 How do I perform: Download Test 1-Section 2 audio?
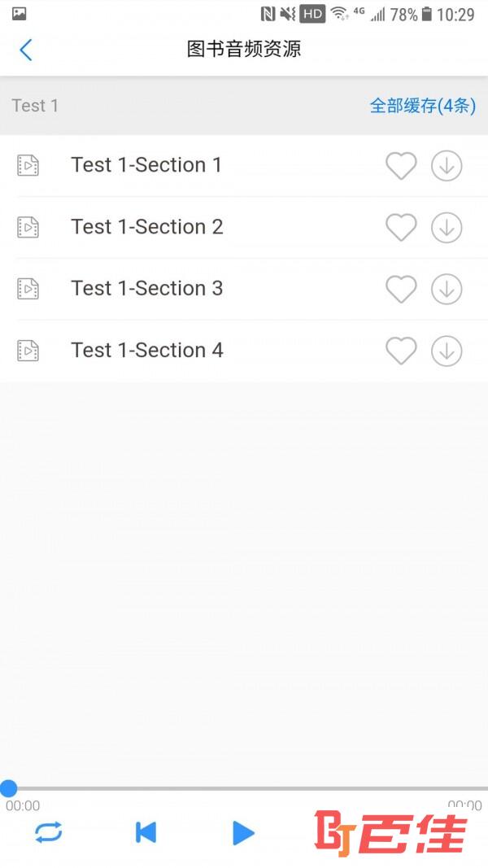447,228
